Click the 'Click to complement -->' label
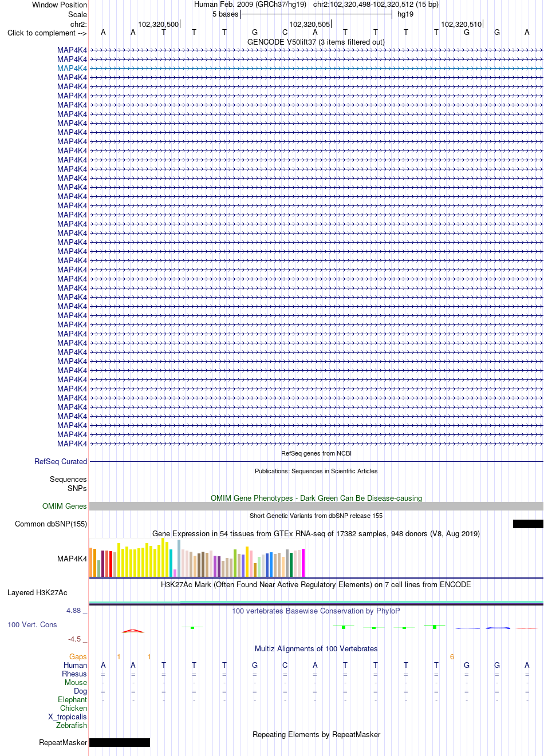The width and height of the screenshot is (544, 756). coord(47,33)
